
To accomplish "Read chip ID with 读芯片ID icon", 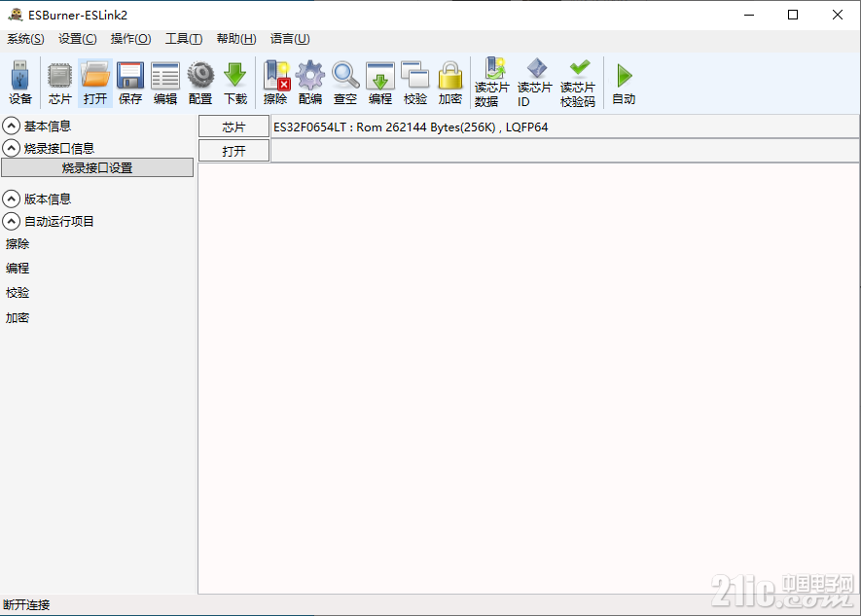I will tap(535, 83).
